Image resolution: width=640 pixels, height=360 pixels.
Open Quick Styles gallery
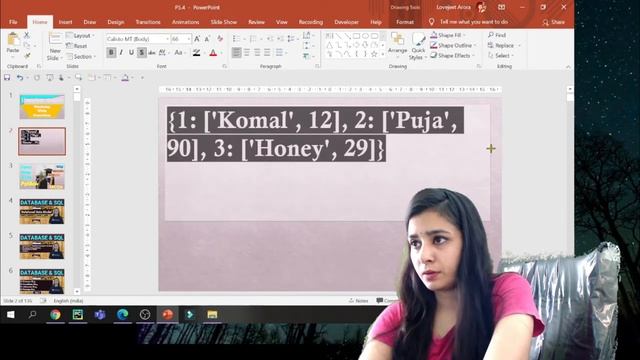pyautogui.click(x=418, y=46)
